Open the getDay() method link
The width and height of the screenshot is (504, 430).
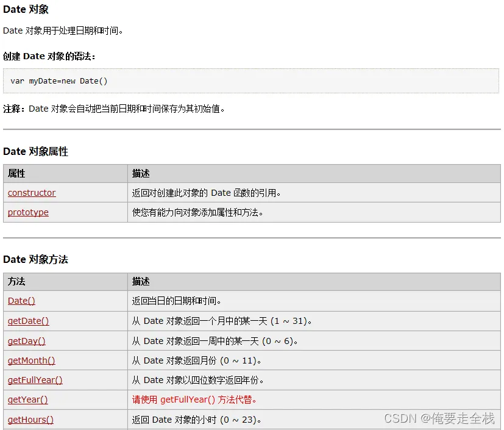coord(26,340)
